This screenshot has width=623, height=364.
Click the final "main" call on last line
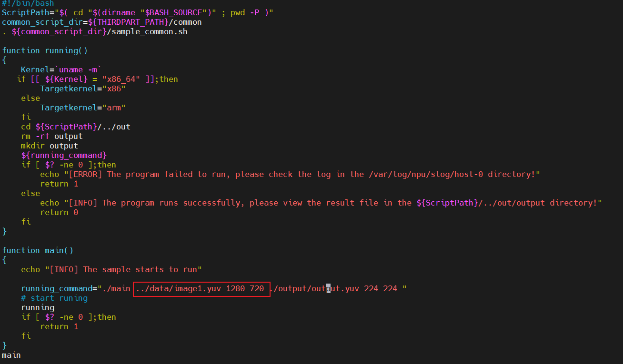coord(11,355)
